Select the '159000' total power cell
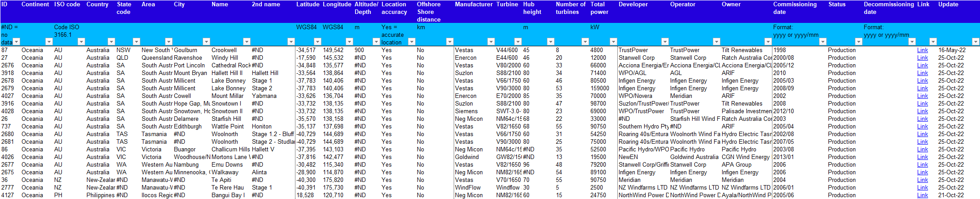Viewport: 980px width, 199px height. pyautogui.click(x=603, y=88)
